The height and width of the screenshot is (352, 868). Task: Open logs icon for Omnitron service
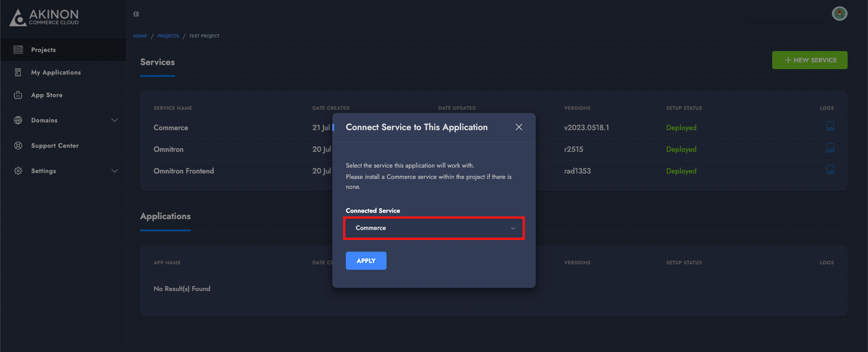pos(830,148)
